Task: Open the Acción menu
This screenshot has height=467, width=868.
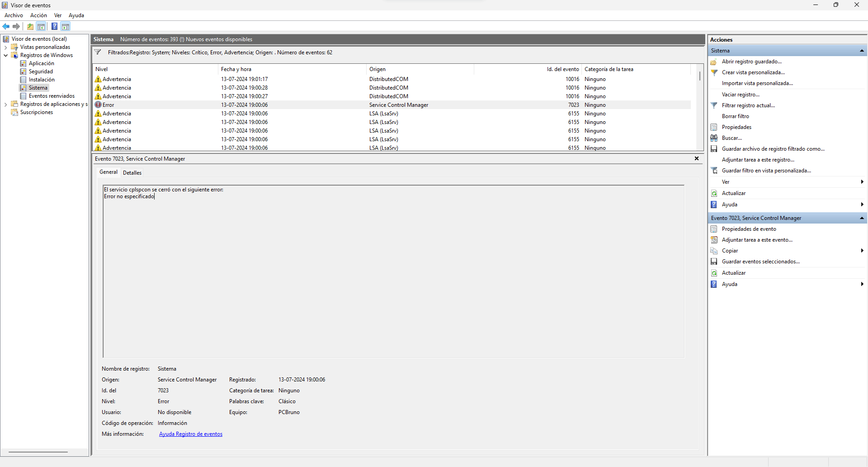Action: [38, 15]
